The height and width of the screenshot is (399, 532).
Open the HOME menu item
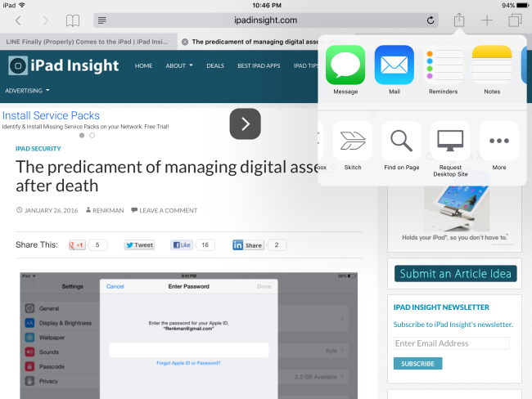(x=143, y=65)
